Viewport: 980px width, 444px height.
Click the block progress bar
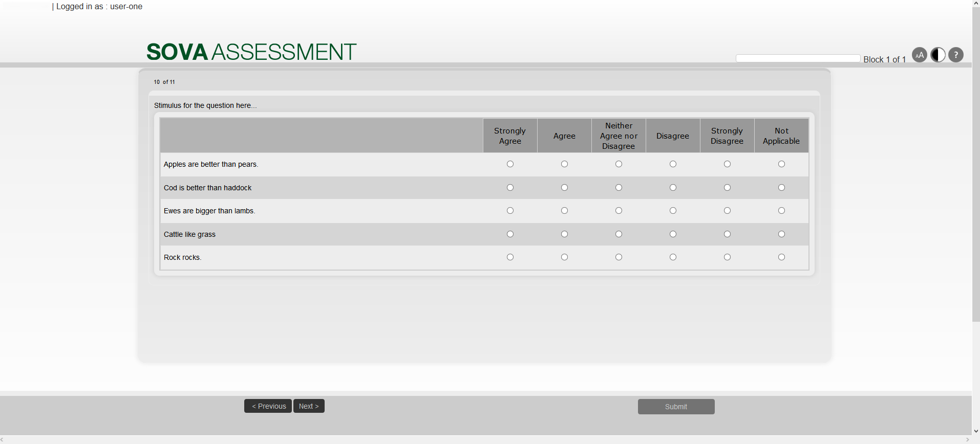798,58
